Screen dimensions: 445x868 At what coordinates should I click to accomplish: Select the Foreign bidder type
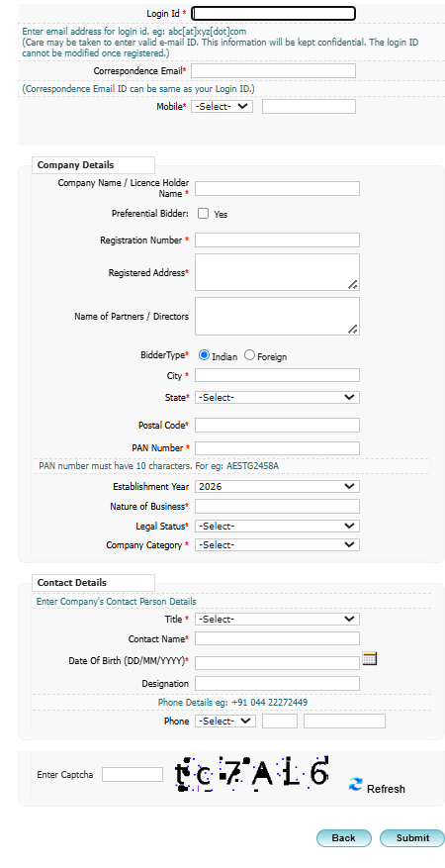pyautogui.click(x=250, y=355)
